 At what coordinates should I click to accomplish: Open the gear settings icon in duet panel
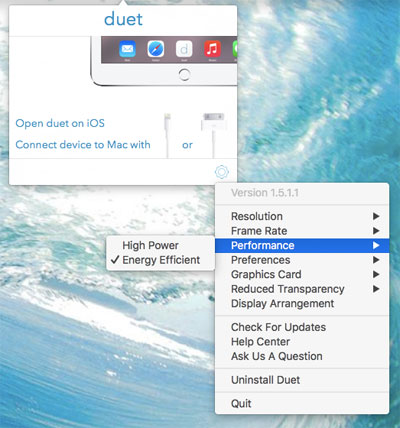tap(222, 172)
